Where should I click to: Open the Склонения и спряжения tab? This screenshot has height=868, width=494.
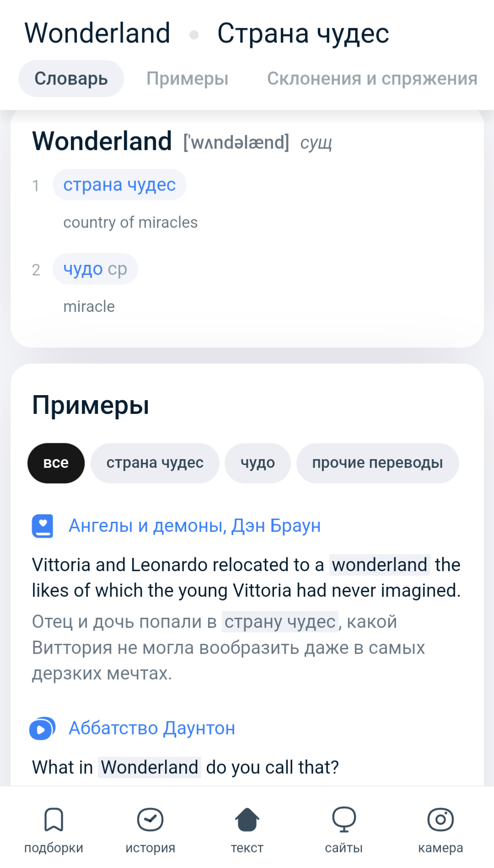[372, 79]
